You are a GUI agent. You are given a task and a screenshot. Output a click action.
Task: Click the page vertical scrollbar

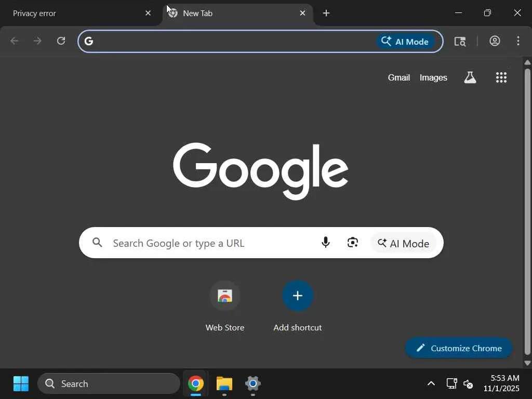(x=527, y=212)
